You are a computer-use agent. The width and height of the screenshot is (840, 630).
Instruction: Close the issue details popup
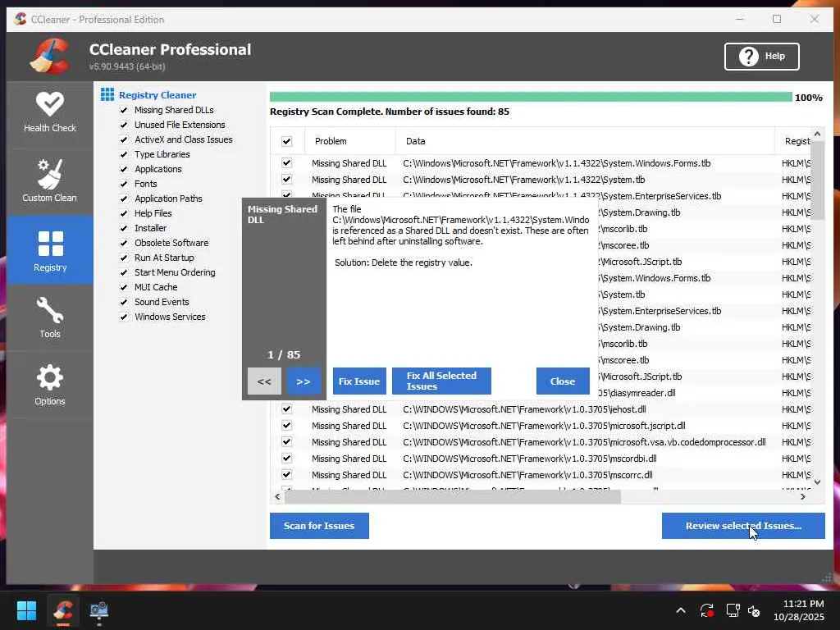(563, 381)
